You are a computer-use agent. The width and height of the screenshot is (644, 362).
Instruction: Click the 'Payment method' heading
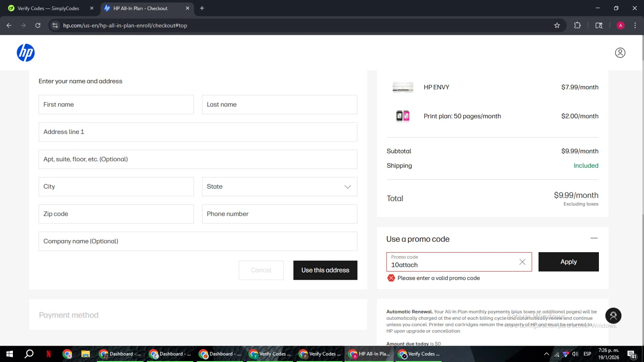(69, 315)
